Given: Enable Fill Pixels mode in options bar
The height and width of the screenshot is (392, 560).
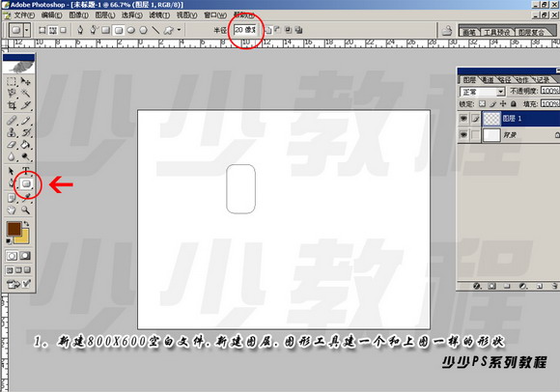Looking at the screenshot, I should 63,30.
